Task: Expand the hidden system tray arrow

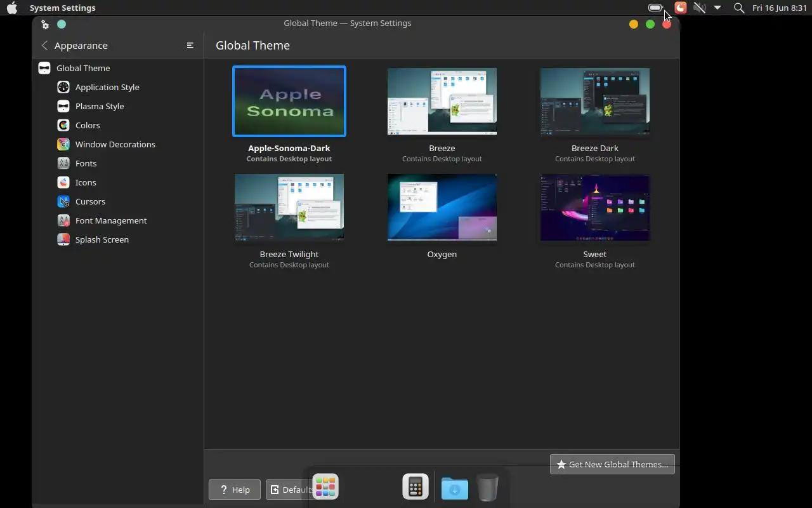Action: pyautogui.click(x=717, y=8)
